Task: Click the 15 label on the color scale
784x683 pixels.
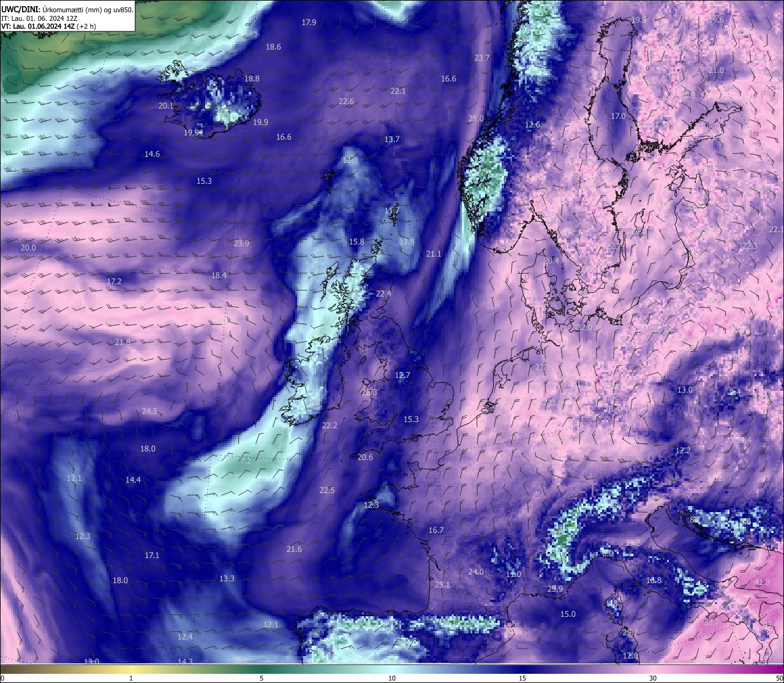Action: coord(522,678)
